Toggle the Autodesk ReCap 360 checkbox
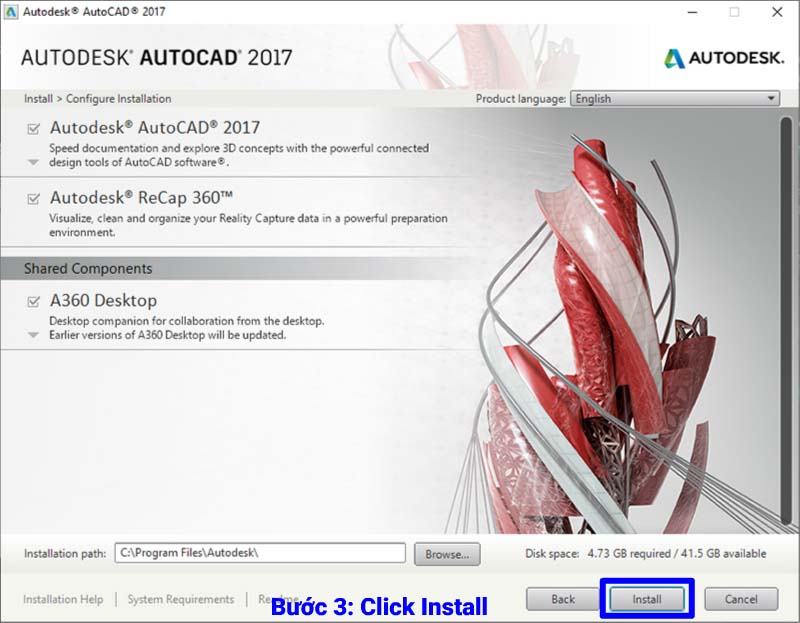The image size is (800, 623). pos(33,198)
